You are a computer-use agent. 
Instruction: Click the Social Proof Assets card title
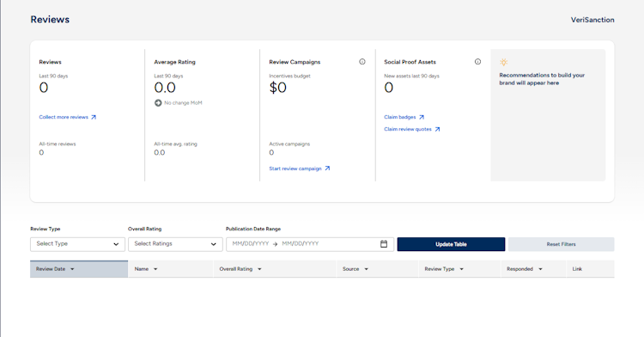[x=410, y=62]
